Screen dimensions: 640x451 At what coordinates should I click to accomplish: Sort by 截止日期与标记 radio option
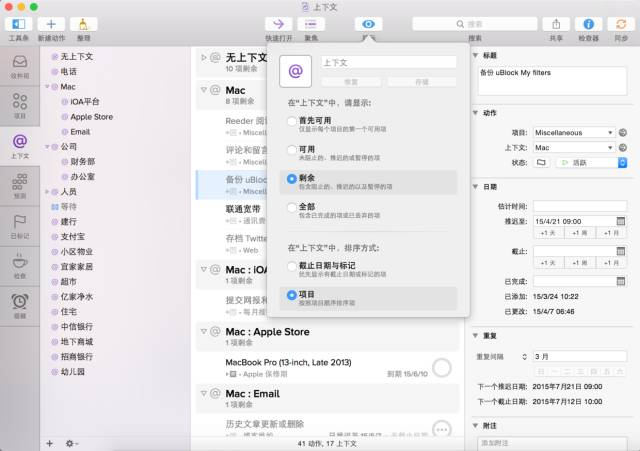point(291,267)
